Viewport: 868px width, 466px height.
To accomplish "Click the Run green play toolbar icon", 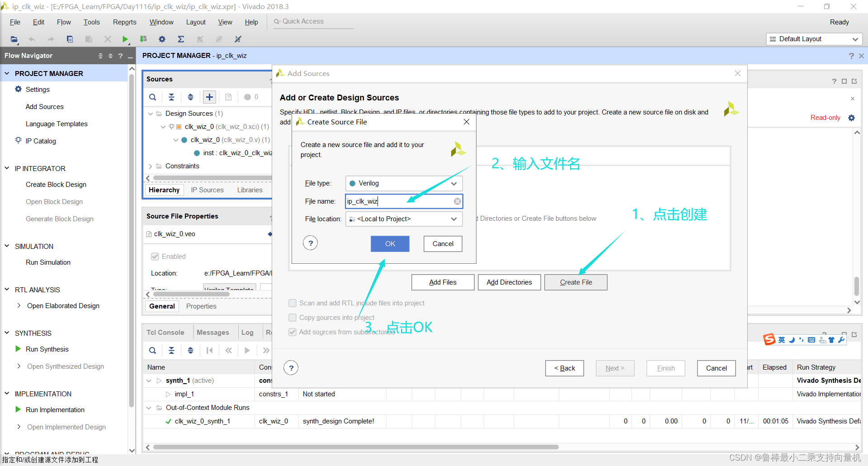I will click(x=125, y=39).
